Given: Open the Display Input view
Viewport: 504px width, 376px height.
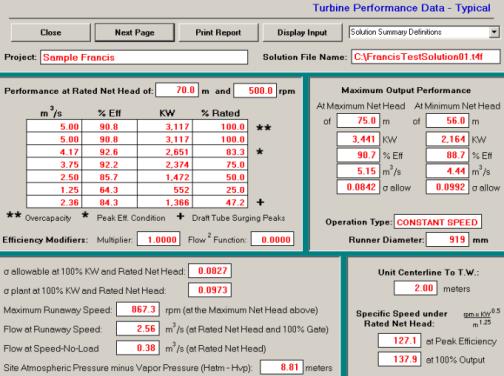Looking at the screenshot, I should pos(302,32).
